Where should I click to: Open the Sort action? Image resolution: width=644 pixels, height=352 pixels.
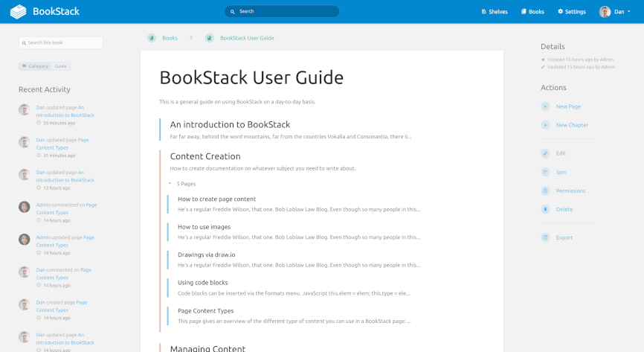[561, 173]
